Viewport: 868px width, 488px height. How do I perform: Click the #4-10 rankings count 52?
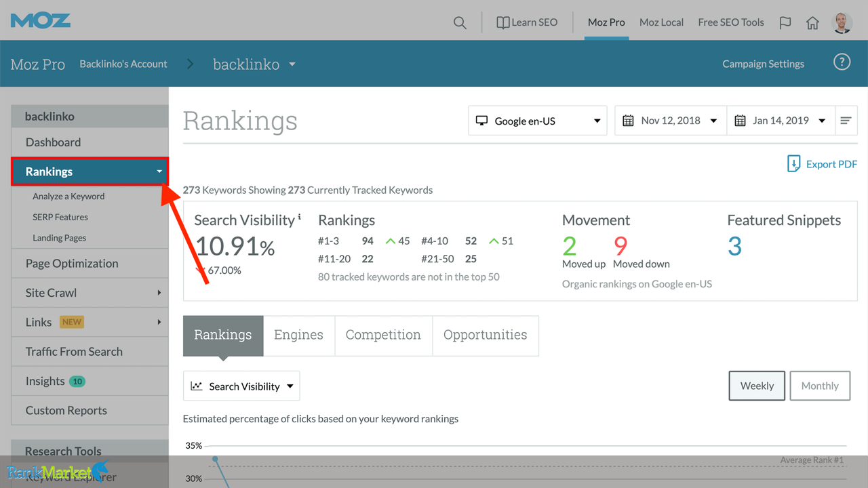coord(471,241)
